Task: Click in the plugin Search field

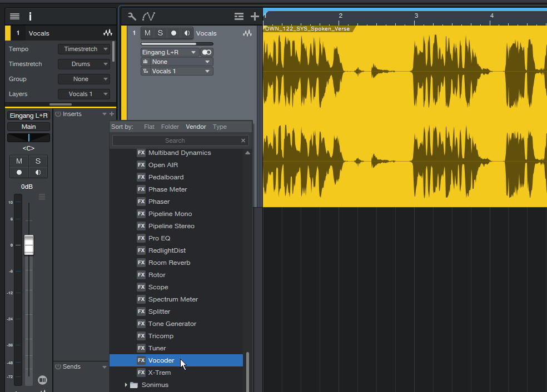Action: pyautogui.click(x=175, y=141)
